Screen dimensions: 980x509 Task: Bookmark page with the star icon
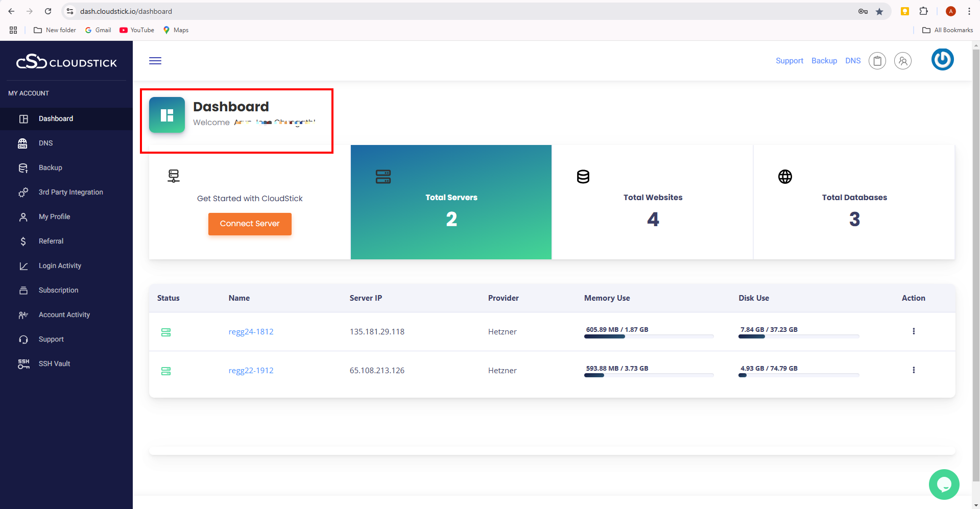879,11
